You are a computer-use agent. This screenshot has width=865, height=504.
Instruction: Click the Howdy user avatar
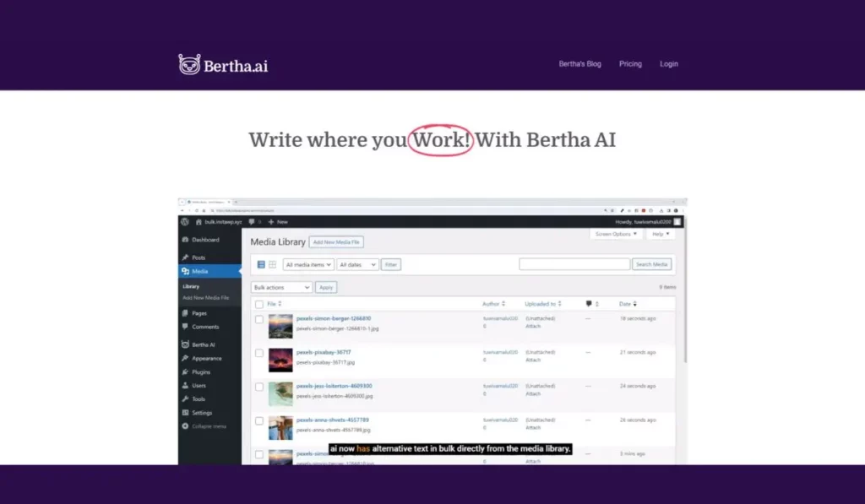click(677, 222)
